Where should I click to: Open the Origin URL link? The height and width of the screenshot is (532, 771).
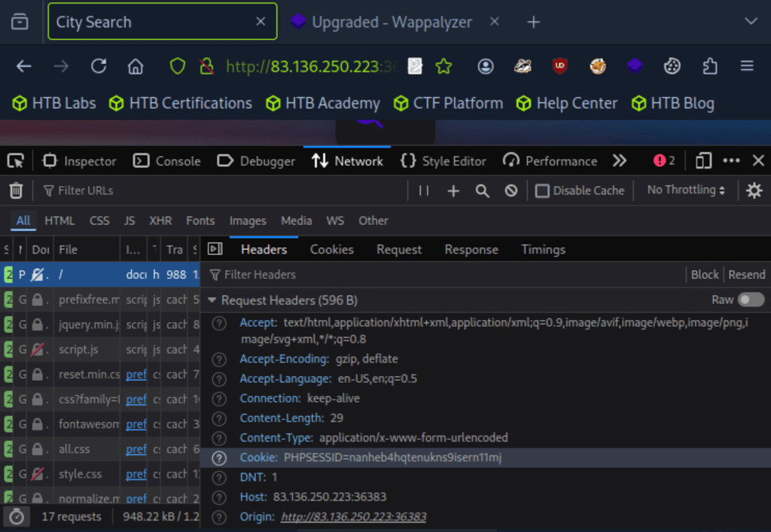coord(353,517)
